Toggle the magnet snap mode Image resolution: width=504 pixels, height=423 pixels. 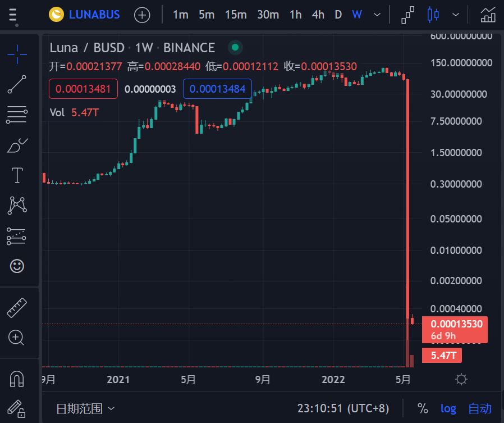coord(17,379)
